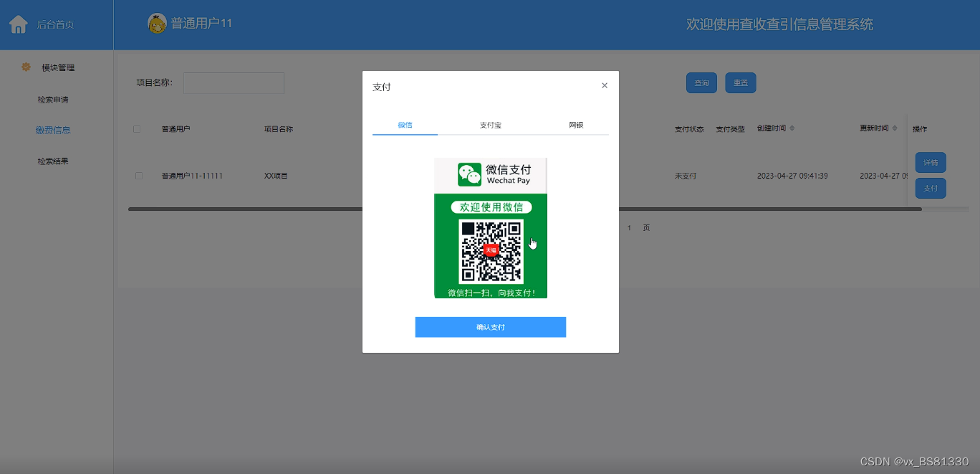Close the 支付 dialog with the X
This screenshot has width=980, height=474.
coord(605,85)
